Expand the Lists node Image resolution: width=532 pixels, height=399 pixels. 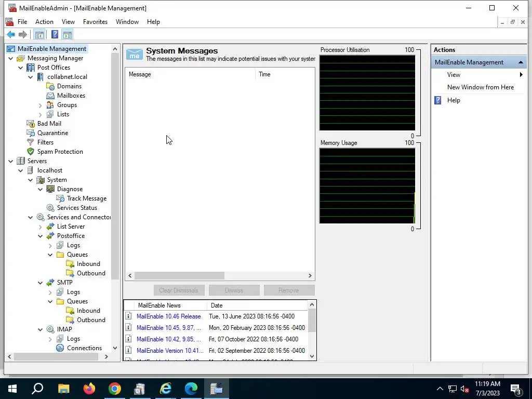point(41,115)
